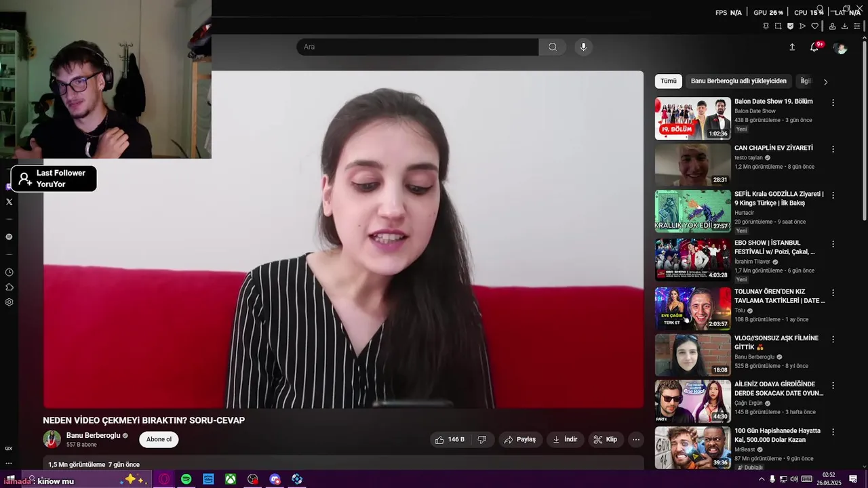Viewport: 868px width, 488px height.
Task: Open options for CAN CHAPLİN EV ZİYARETİ
Action: (x=833, y=149)
